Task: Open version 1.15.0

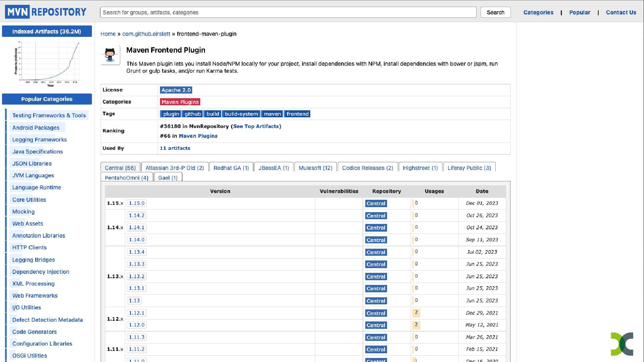Action: coord(137,203)
